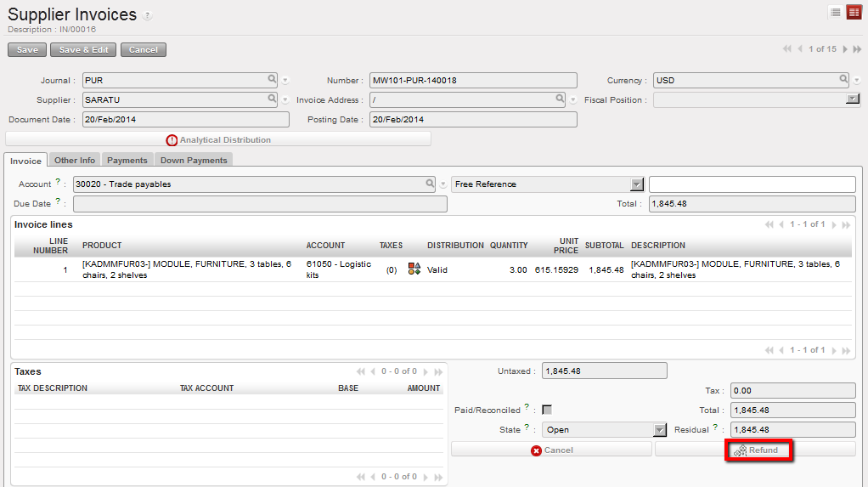Image resolution: width=868 pixels, height=487 pixels.
Task: Click the Number field MW101-PUR-140018
Action: tap(473, 81)
